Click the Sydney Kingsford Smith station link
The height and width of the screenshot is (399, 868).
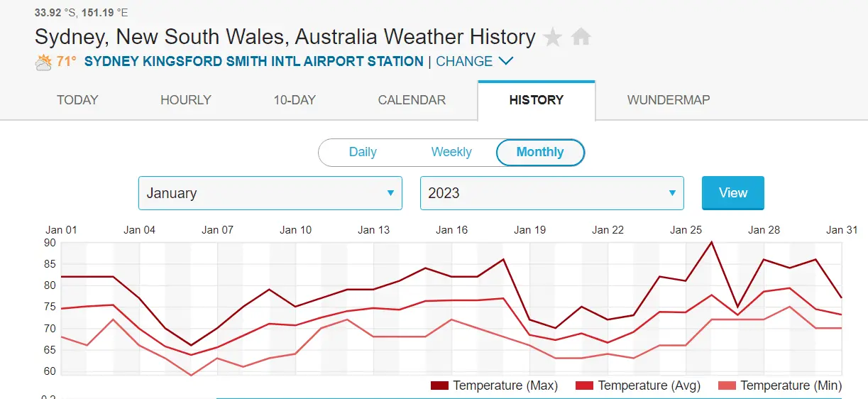pos(253,62)
